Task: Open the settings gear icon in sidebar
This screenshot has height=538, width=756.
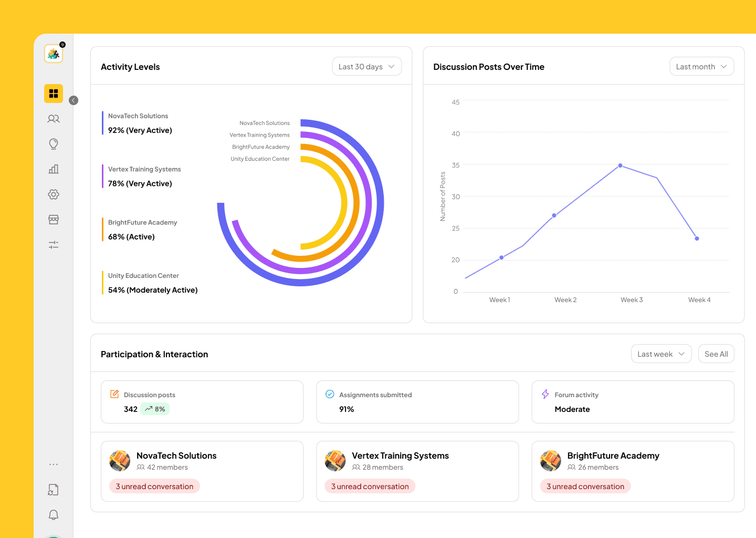Action: click(x=54, y=194)
